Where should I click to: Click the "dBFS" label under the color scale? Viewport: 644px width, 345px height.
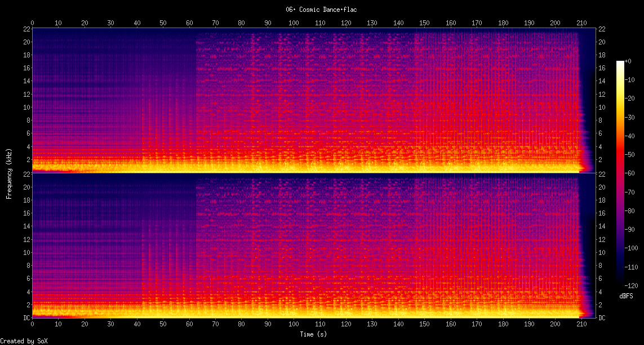tap(626, 295)
